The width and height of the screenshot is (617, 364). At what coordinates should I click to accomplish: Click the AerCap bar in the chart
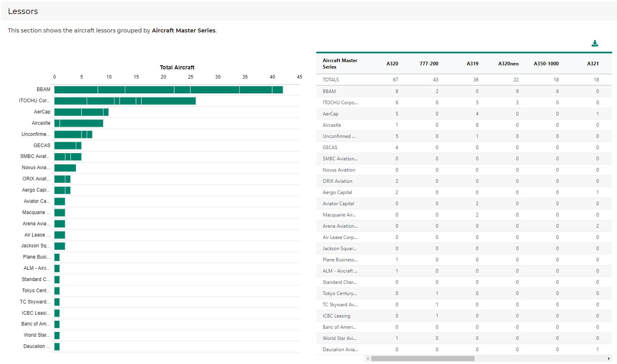81,112
